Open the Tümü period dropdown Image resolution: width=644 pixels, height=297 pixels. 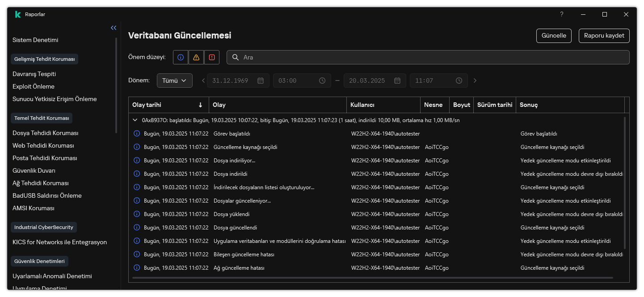174,81
